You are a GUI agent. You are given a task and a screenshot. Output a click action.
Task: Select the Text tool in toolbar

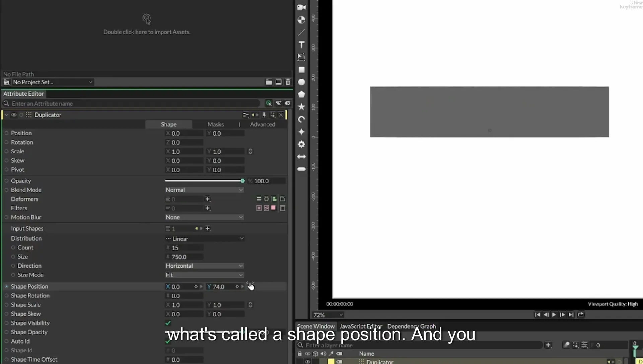point(301,45)
